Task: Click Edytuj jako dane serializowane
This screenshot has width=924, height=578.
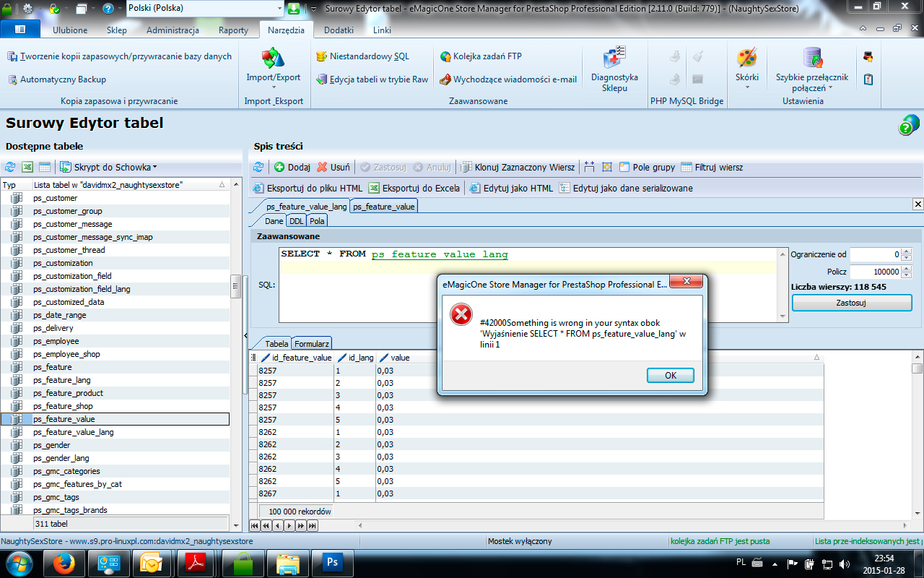Action: 626,188
